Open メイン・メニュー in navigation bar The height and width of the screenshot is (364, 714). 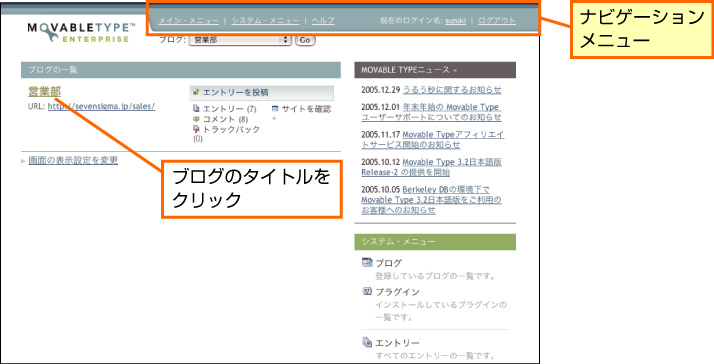coord(189,21)
